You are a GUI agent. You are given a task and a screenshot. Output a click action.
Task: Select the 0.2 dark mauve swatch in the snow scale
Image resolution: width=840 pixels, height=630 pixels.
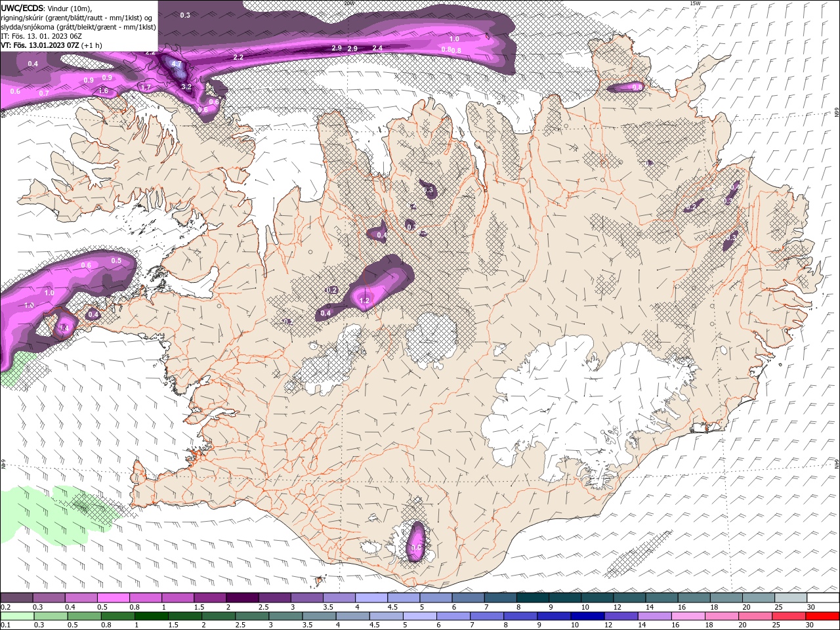(16, 598)
